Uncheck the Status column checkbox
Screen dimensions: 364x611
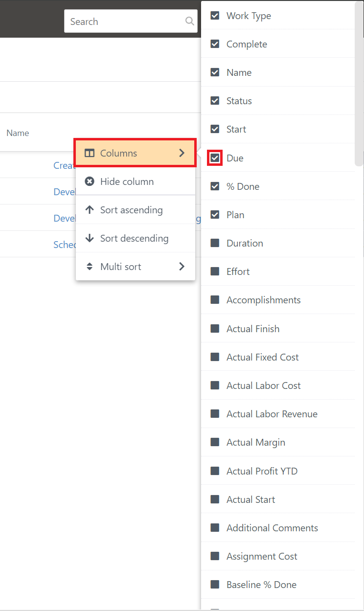coord(215,101)
